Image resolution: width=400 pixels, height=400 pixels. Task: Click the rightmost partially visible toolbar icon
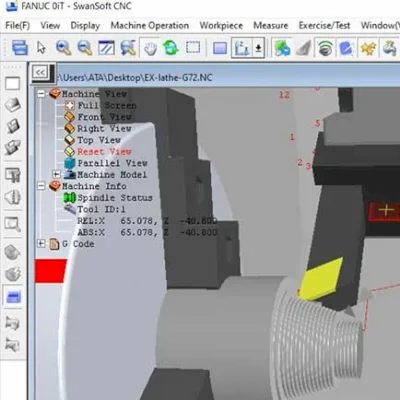click(x=390, y=48)
